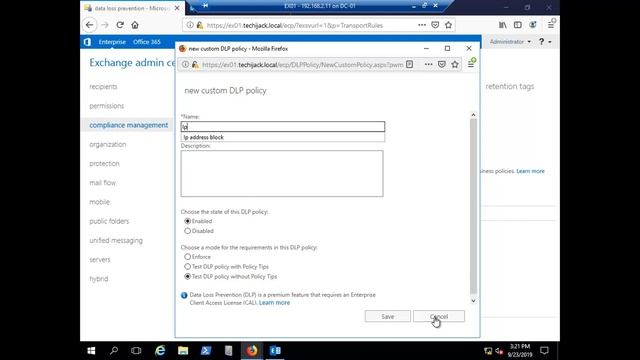Click Pocket icon in DLP popup address bar
The image size is (640, 360).
442,64
